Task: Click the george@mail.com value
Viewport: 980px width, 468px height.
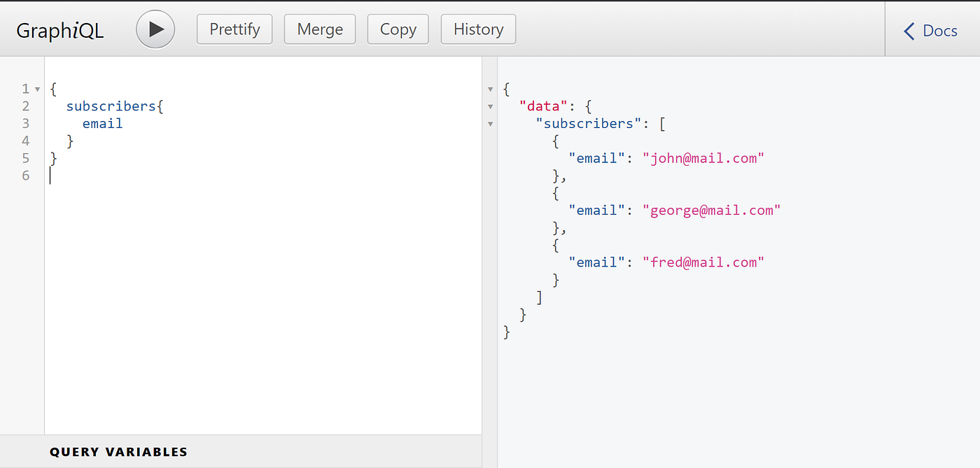Action: 712,210
